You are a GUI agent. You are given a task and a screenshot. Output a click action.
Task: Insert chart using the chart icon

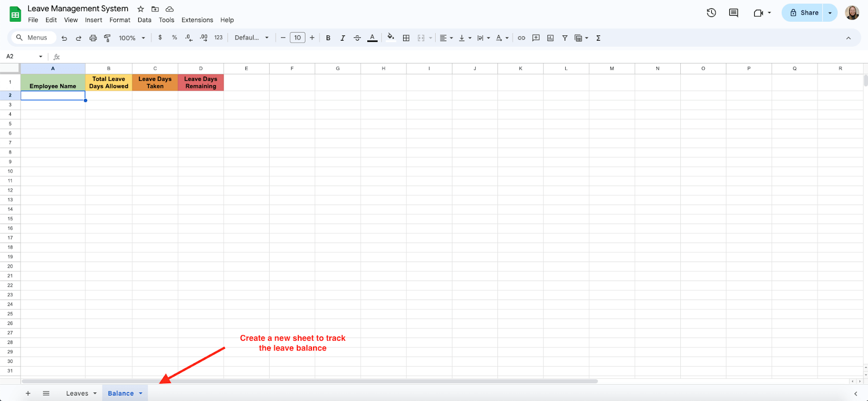[x=551, y=38]
